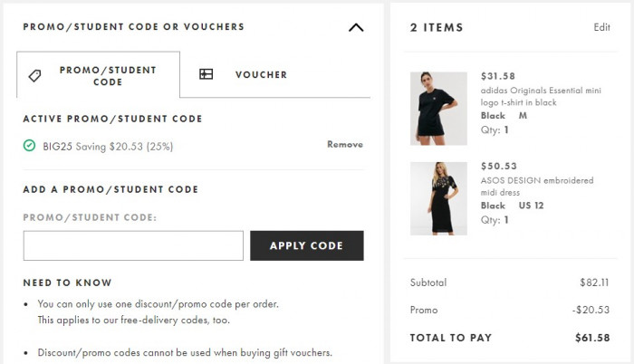This screenshot has height=364, width=634.
Task: Focus the promo/student code input field
Action: click(x=133, y=245)
